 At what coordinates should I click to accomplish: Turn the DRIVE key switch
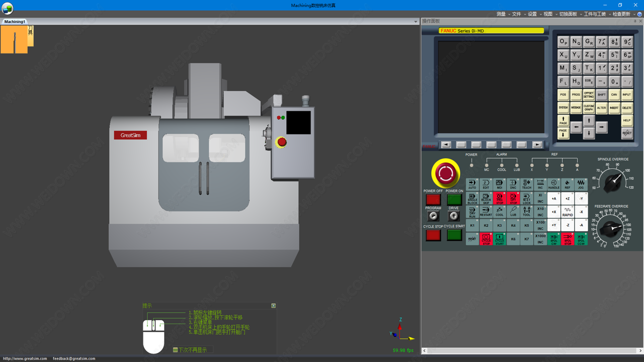point(454,216)
